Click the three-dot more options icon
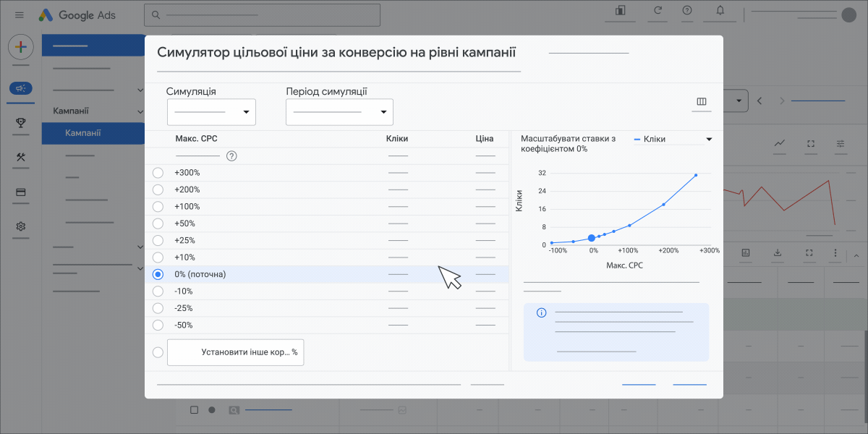The image size is (868, 434). tap(835, 253)
